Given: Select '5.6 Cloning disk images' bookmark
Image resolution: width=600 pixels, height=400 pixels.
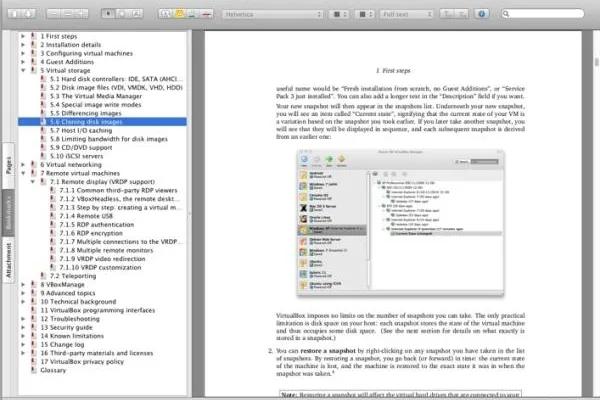Looking at the screenshot, I should click(x=102, y=122).
